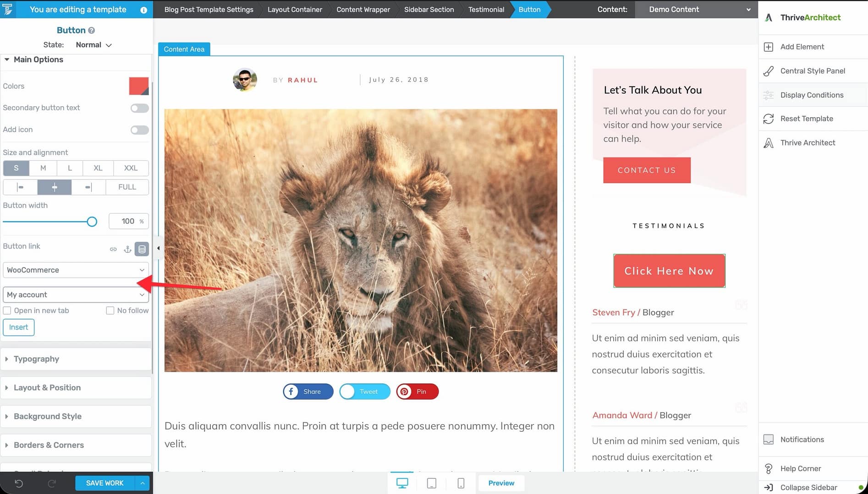Expand the Typography section
This screenshot has width=868, height=494.
tap(37, 359)
